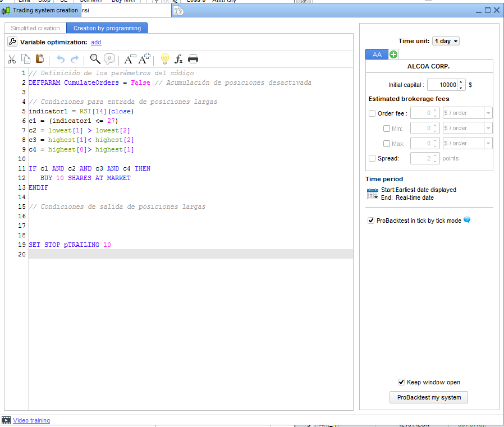Open the magnifier search tool
This screenshot has width=504, height=427.
point(95,59)
